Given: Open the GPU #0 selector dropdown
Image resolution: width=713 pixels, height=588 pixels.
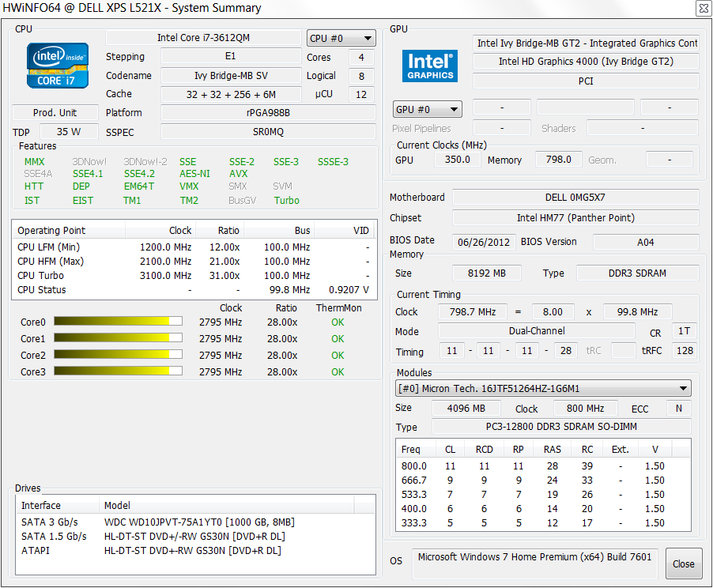Looking at the screenshot, I should pyautogui.click(x=427, y=110).
